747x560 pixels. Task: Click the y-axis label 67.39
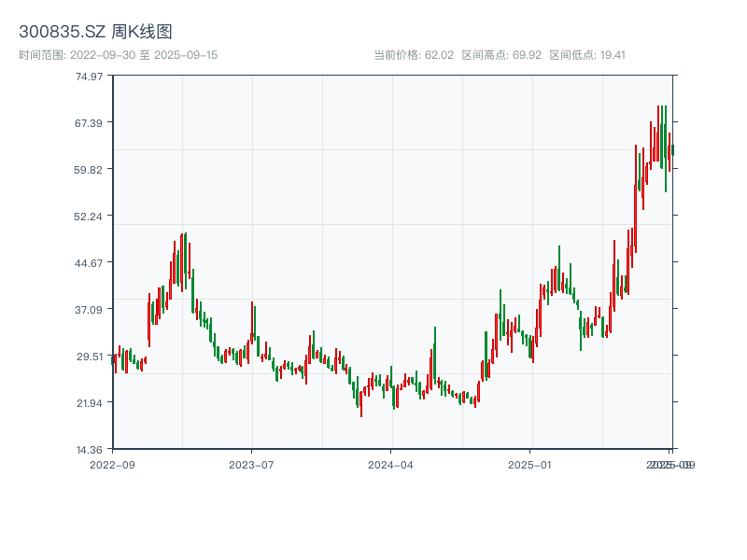[x=89, y=123]
